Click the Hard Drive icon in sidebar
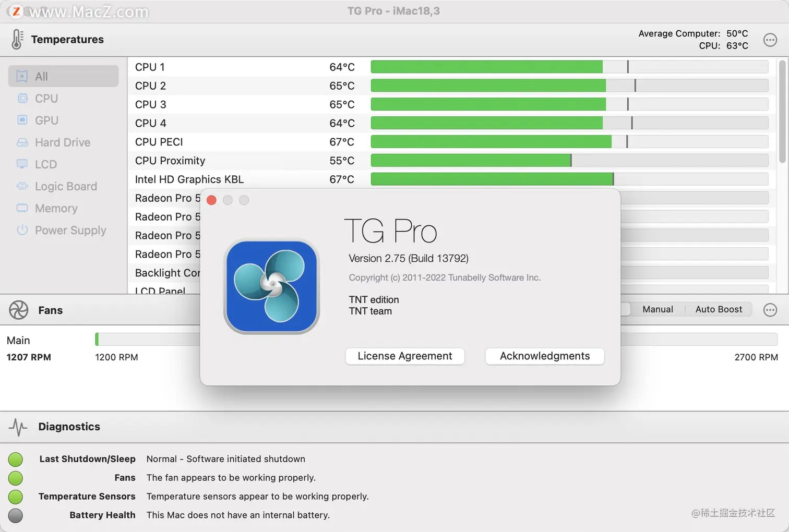This screenshot has height=532, width=789. 22,142
